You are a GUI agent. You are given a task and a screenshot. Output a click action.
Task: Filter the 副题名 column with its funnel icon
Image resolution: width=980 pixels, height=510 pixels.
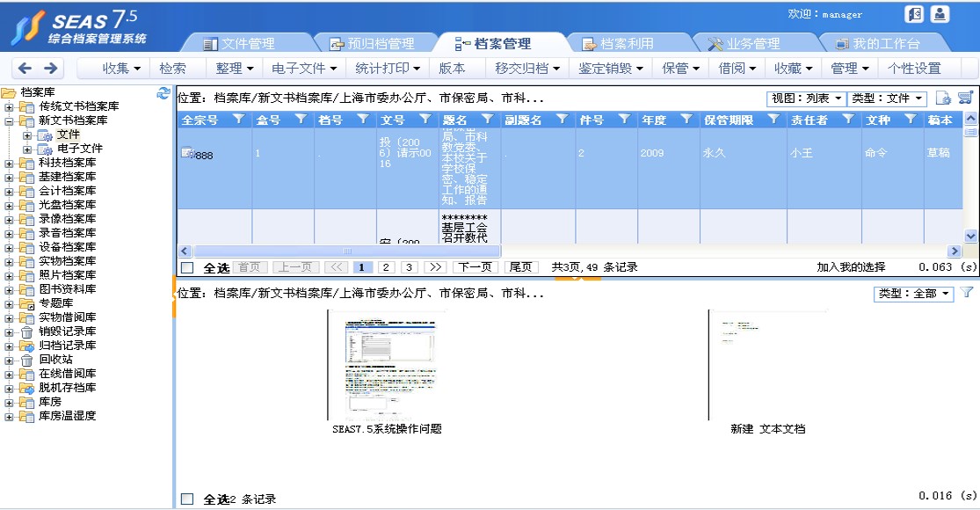(x=562, y=119)
